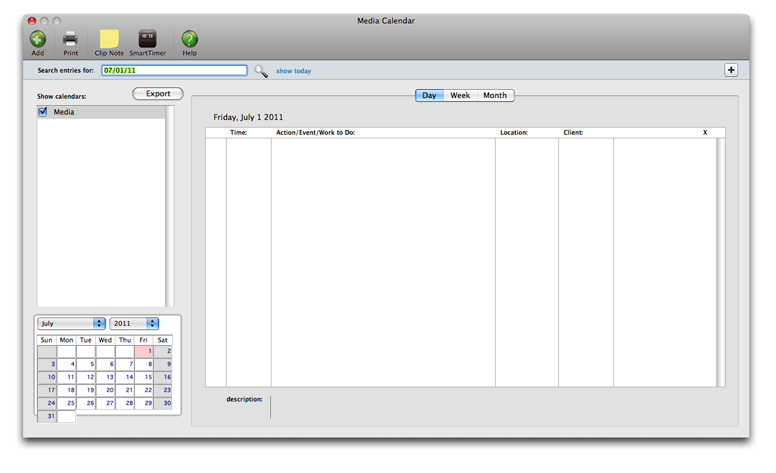Click the Time column header

coord(238,132)
